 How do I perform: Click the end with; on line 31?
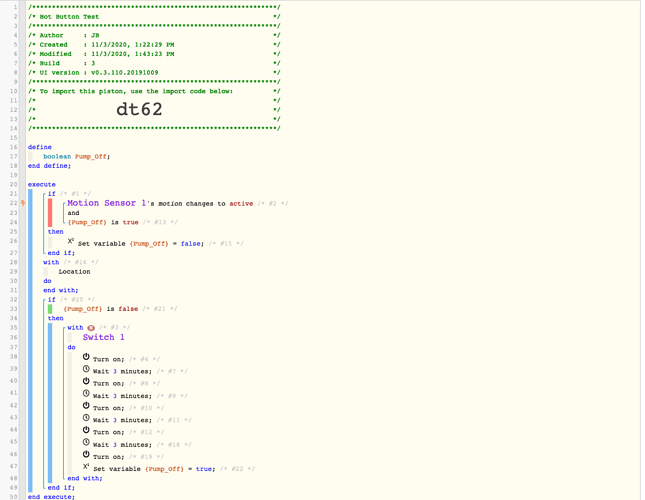coord(61,290)
